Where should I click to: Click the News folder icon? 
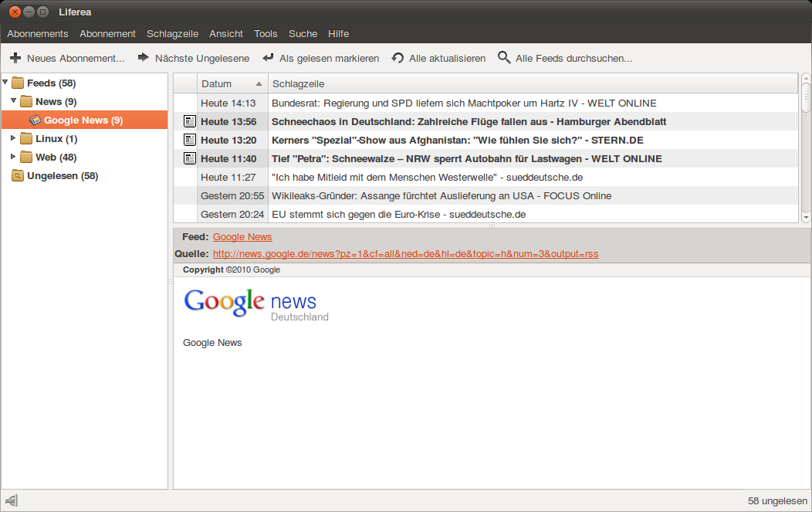(x=26, y=102)
